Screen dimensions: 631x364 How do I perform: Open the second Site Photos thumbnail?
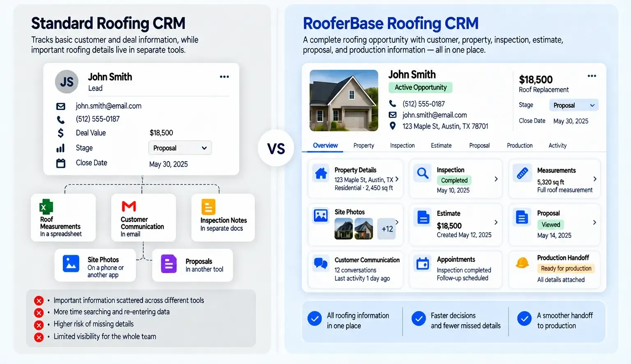click(364, 229)
